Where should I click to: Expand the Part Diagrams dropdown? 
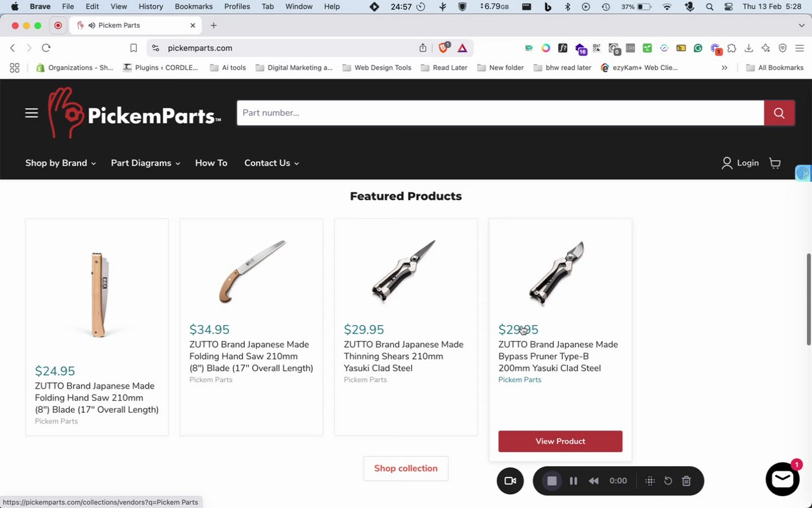[x=146, y=163]
